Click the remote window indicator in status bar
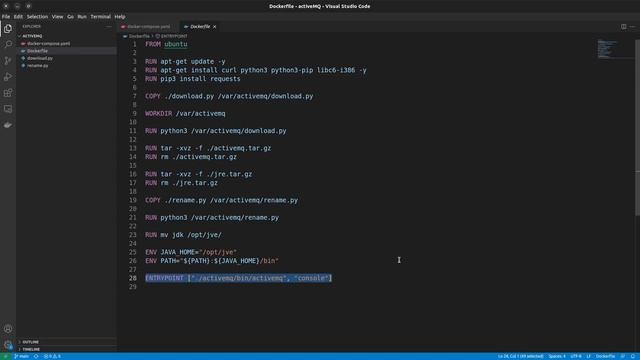 [x=5, y=356]
